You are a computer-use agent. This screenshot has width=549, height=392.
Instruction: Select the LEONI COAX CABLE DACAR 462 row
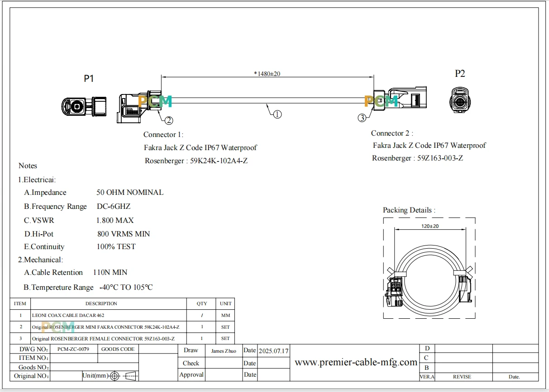(x=122, y=315)
